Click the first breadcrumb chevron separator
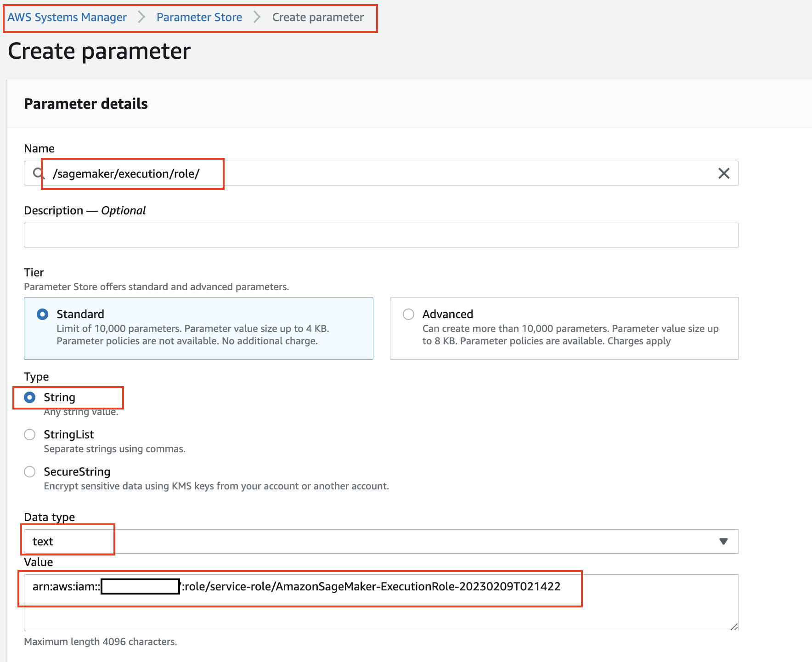The width and height of the screenshot is (812, 662). point(141,17)
